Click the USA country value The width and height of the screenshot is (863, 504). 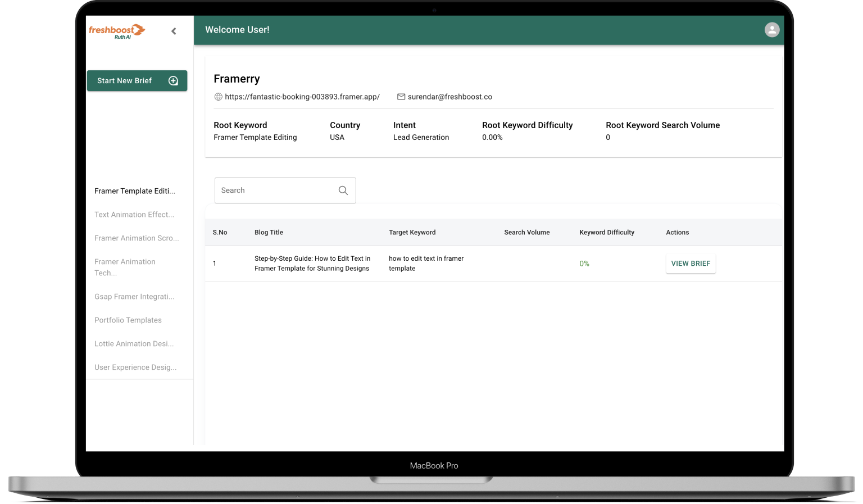(337, 138)
